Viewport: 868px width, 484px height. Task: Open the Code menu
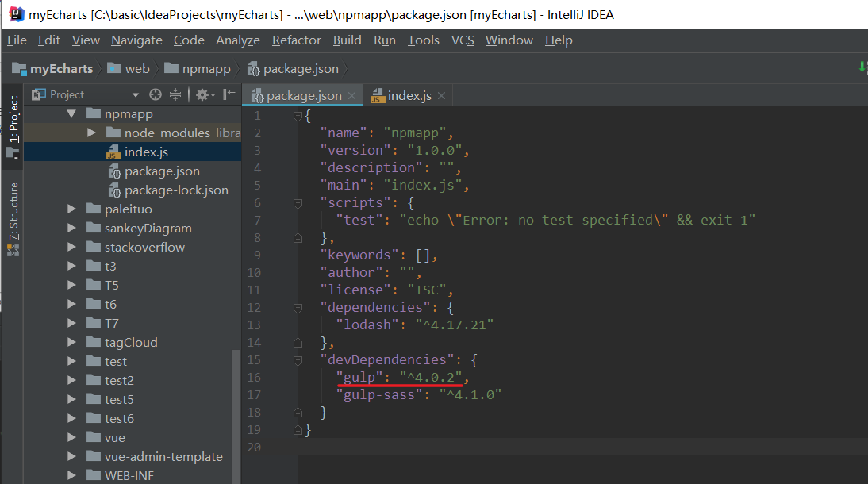[189, 40]
